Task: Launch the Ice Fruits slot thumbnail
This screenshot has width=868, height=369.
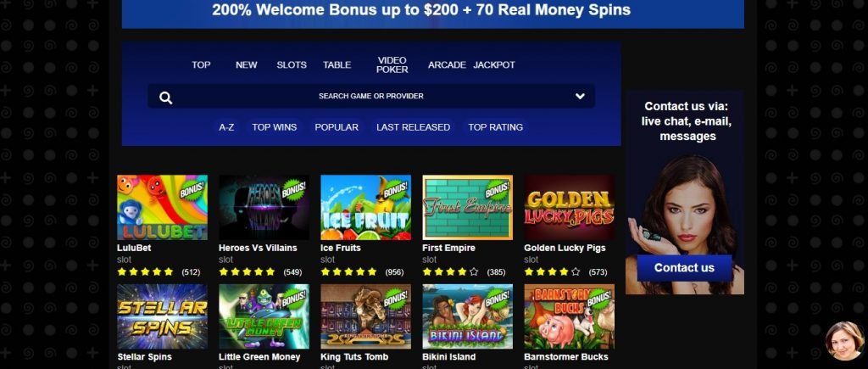Action: coord(366,207)
